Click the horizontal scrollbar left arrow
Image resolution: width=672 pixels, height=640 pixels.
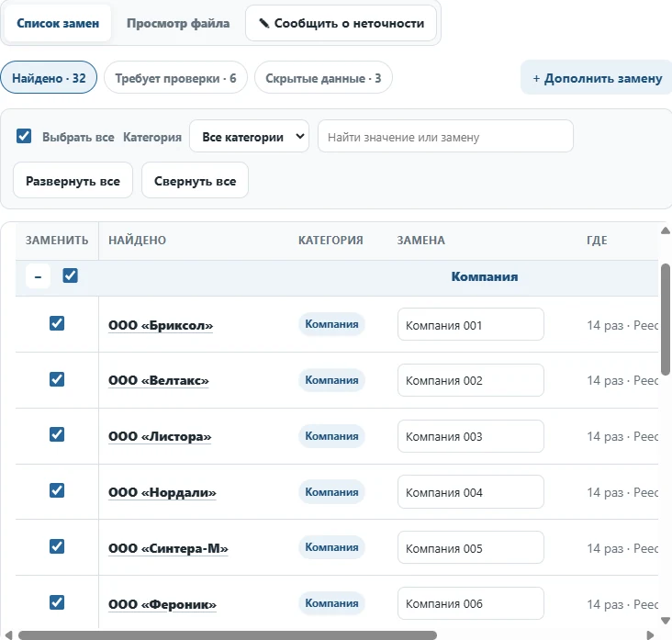8,634
